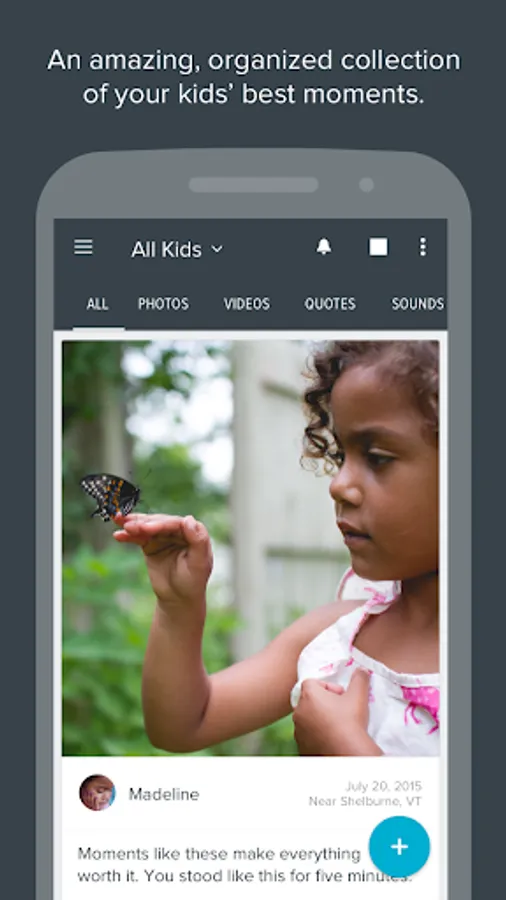Tap the white square icon in toolbar
Screen dimensions: 506x900
pos(378,247)
